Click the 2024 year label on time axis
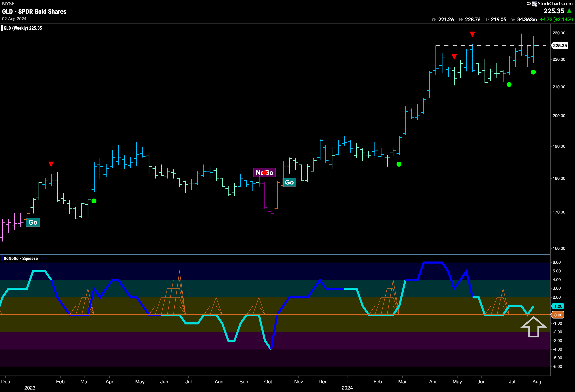This screenshot has height=392, width=575. (347, 388)
